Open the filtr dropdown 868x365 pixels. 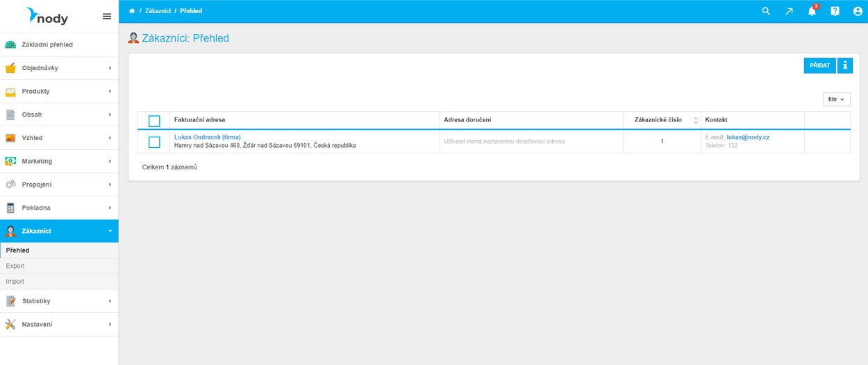pos(836,100)
